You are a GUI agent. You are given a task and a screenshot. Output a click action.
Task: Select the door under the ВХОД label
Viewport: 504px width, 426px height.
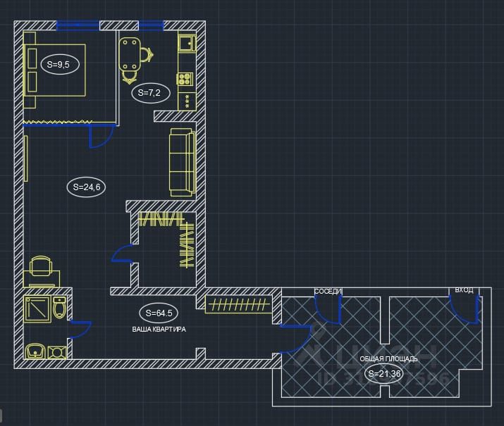pyautogui.click(x=465, y=310)
